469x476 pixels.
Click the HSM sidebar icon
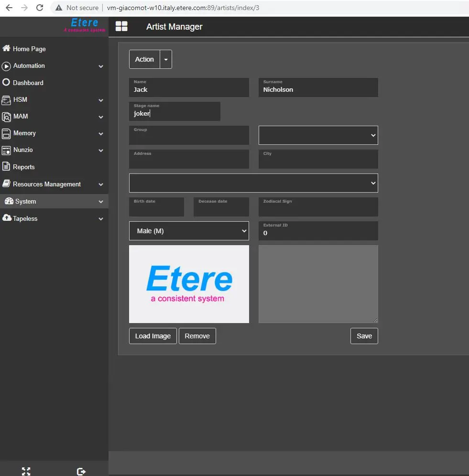[6, 100]
